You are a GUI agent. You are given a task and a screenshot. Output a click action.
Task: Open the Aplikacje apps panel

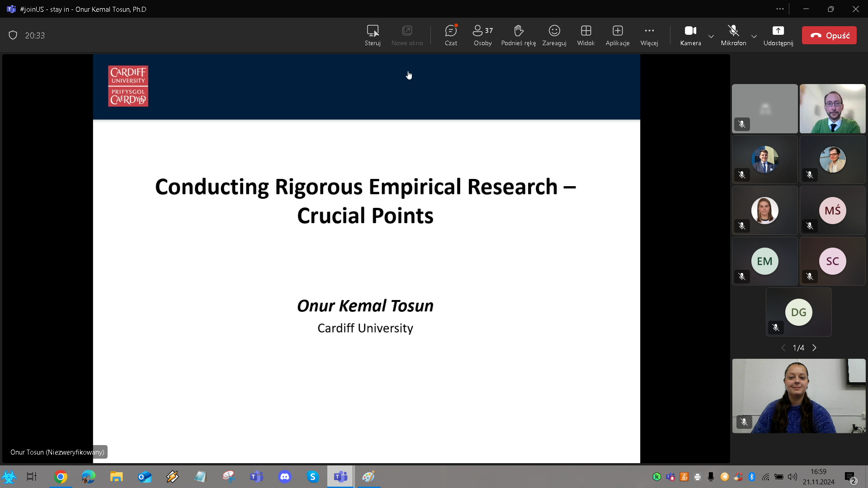[618, 35]
